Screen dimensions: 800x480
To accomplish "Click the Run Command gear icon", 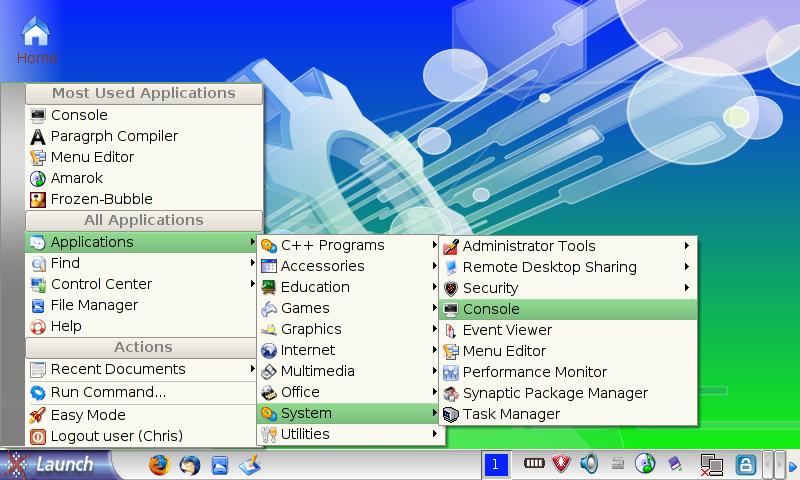I will [x=38, y=393].
